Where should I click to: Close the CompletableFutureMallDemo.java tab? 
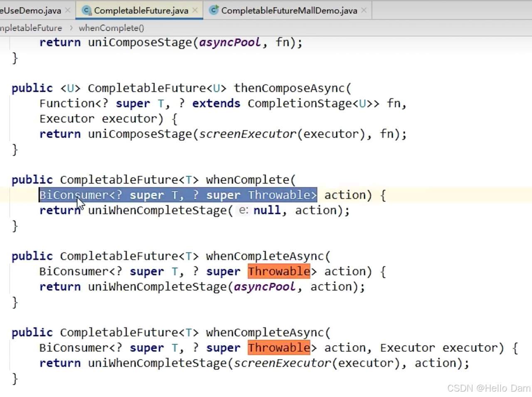click(x=364, y=10)
